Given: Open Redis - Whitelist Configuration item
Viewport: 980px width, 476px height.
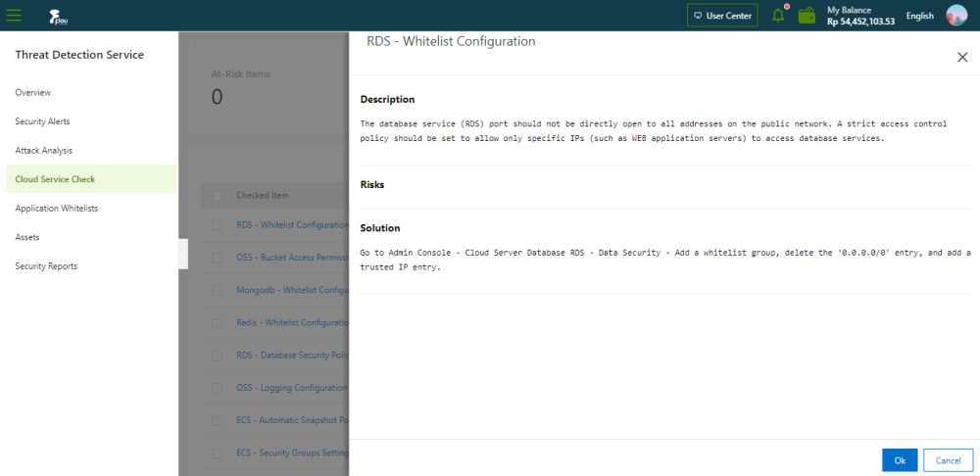Looking at the screenshot, I should tap(292, 322).
